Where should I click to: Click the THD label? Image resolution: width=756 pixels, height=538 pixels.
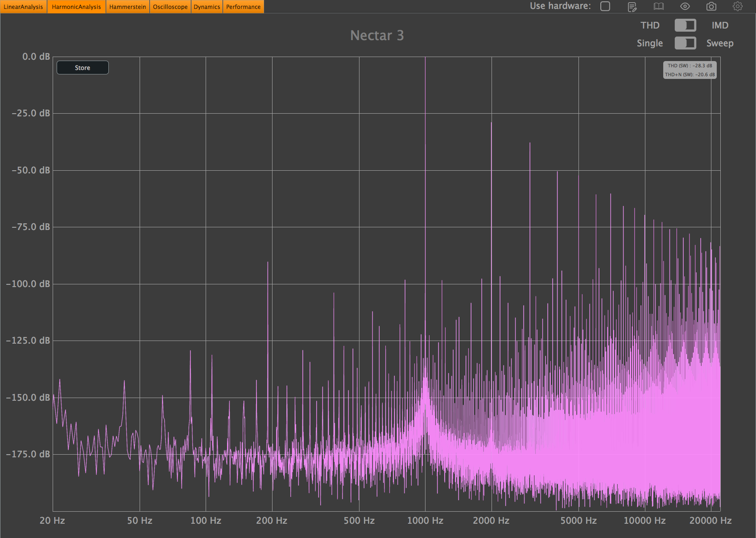(650, 25)
